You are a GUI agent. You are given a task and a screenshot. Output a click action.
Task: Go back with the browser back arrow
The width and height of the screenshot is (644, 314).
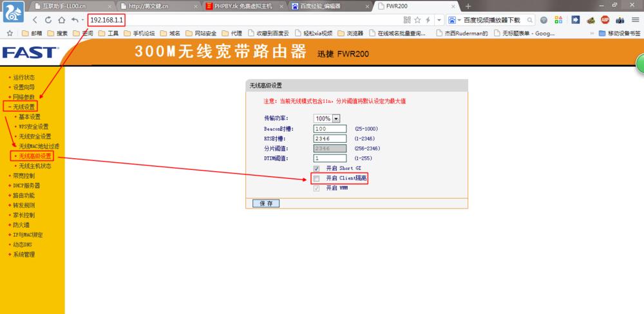click(x=35, y=20)
